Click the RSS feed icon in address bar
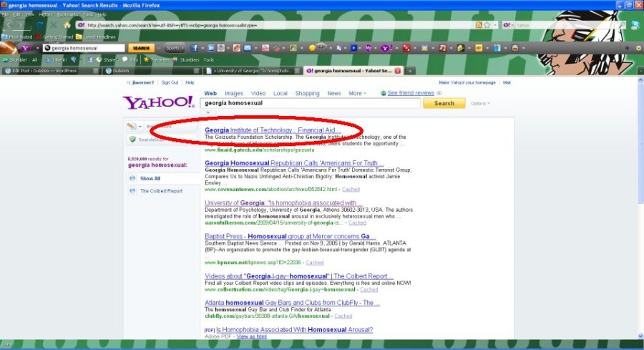 pos(478,25)
